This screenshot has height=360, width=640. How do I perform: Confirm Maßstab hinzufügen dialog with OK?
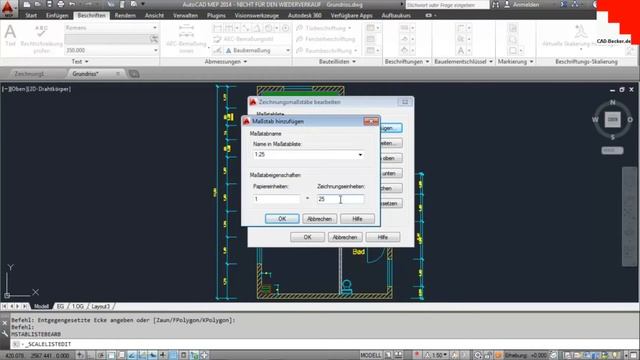coord(282,219)
